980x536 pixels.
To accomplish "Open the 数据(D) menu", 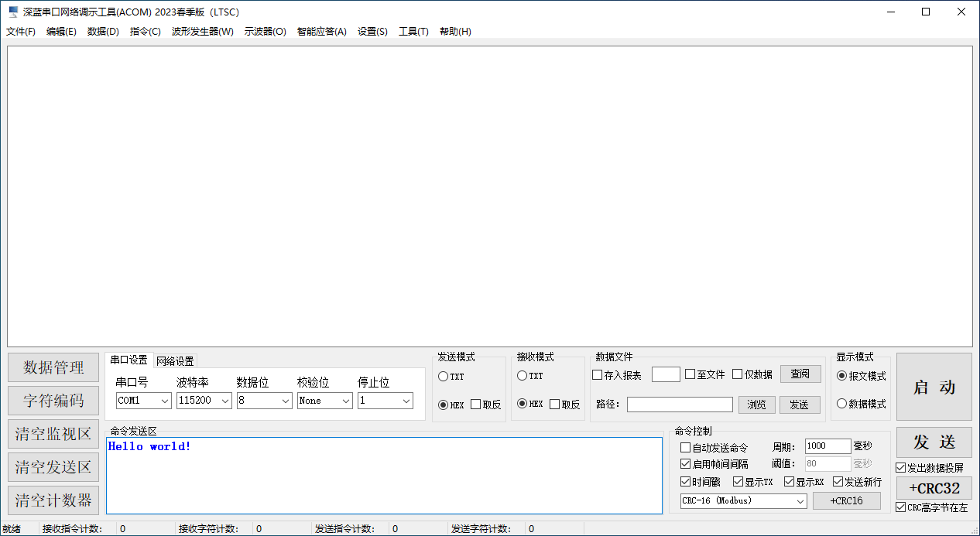I will coord(103,32).
